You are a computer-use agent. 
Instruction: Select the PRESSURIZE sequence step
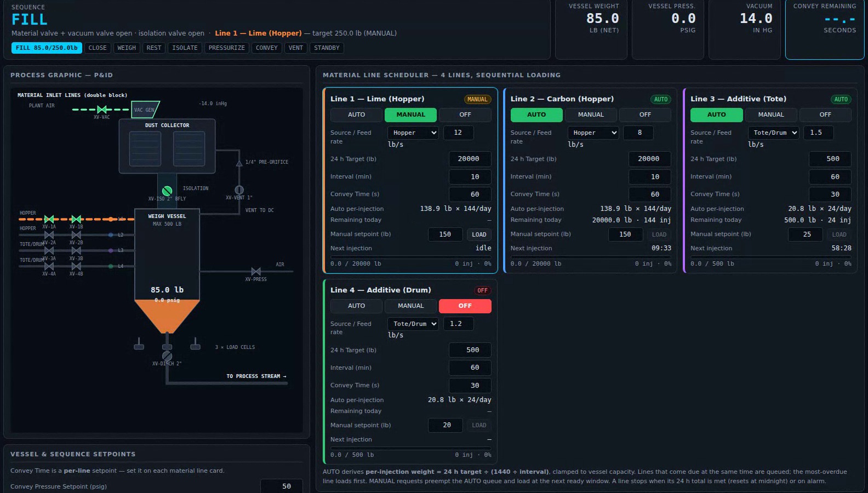pos(227,48)
